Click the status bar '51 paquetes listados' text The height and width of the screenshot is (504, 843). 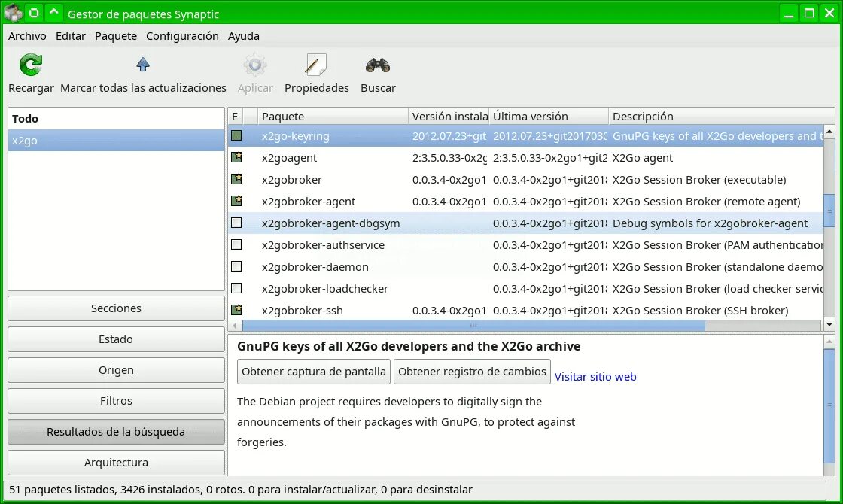click(x=62, y=490)
